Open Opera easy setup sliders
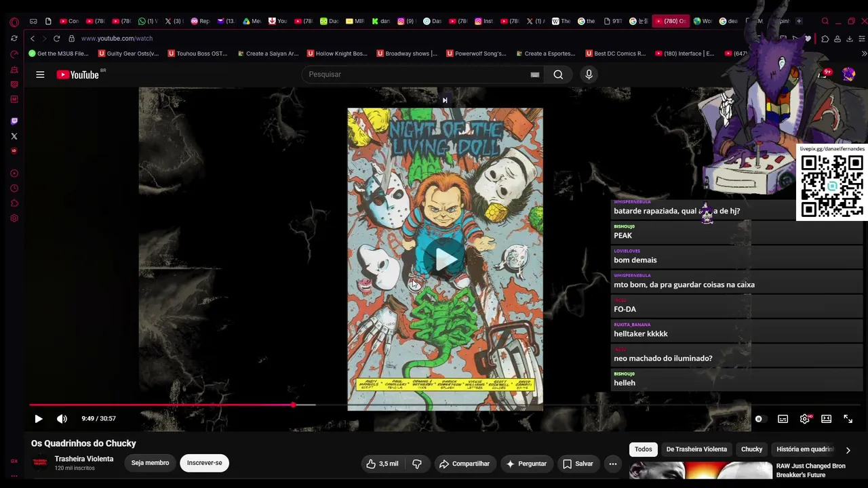The height and width of the screenshot is (488, 868). coord(861,39)
